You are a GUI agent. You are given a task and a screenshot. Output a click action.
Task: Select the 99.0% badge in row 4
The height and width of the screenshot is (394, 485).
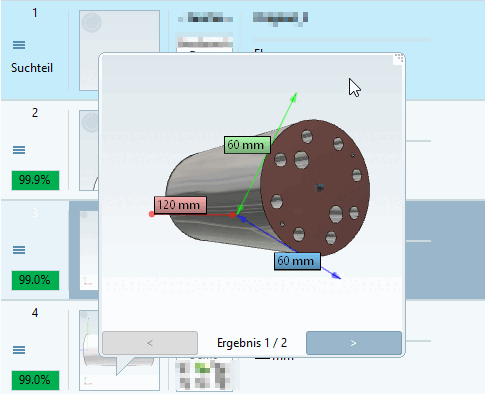click(x=35, y=380)
